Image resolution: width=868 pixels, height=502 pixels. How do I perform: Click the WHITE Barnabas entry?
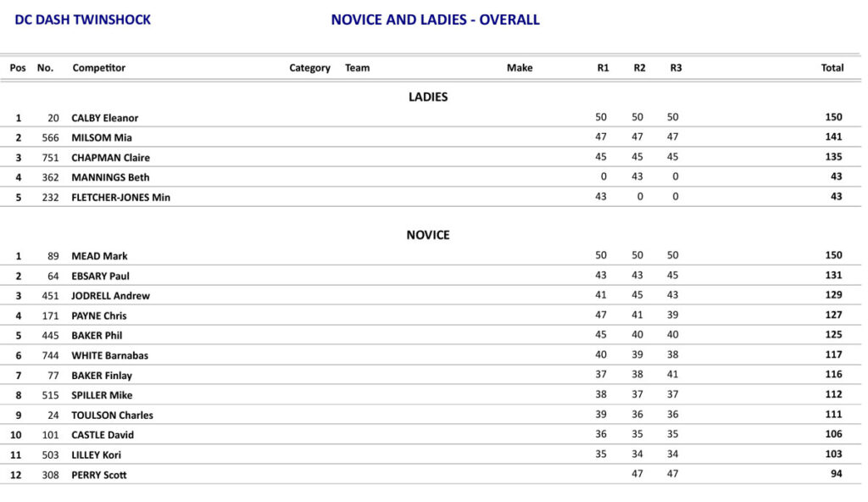(109, 355)
